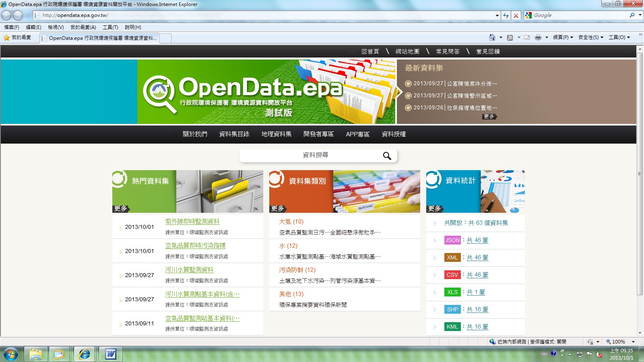Click the XML format badge
644x362 pixels.
pyautogui.click(x=452, y=257)
